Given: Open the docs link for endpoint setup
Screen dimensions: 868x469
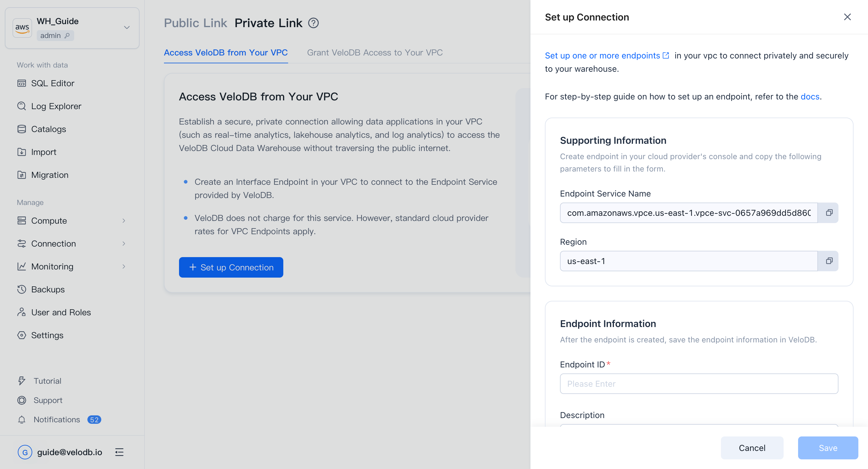Looking at the screenshot, I should pos(810,96).
